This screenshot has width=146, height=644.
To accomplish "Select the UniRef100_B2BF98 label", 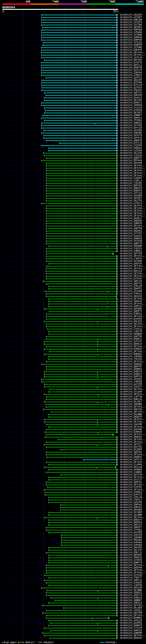I will pyautogui.click(x=131, y=45).
